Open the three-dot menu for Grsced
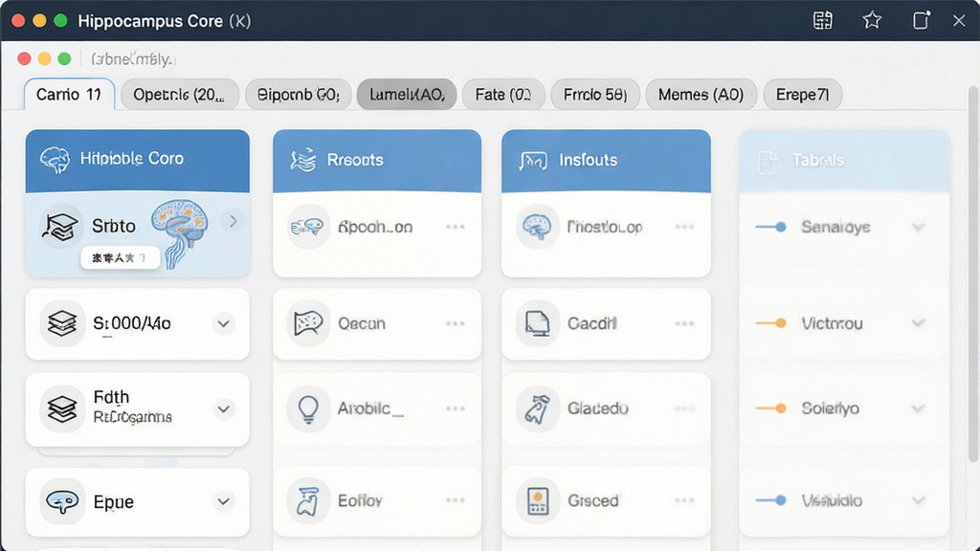The image size is (980, 551). [684, 500]
